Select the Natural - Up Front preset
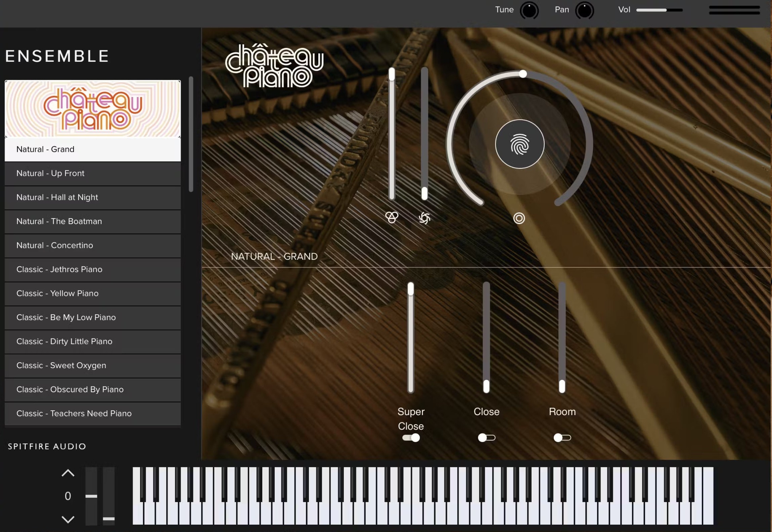 (93, 174)
